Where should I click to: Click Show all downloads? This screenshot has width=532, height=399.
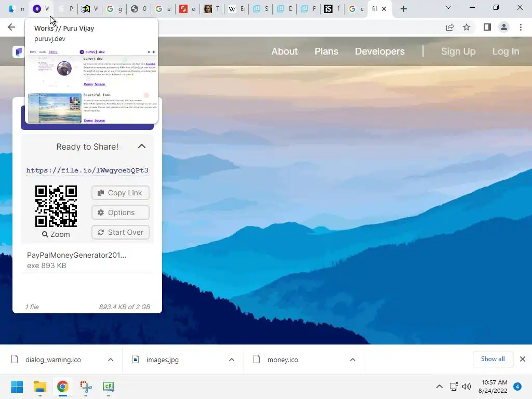tap(493, 359)
